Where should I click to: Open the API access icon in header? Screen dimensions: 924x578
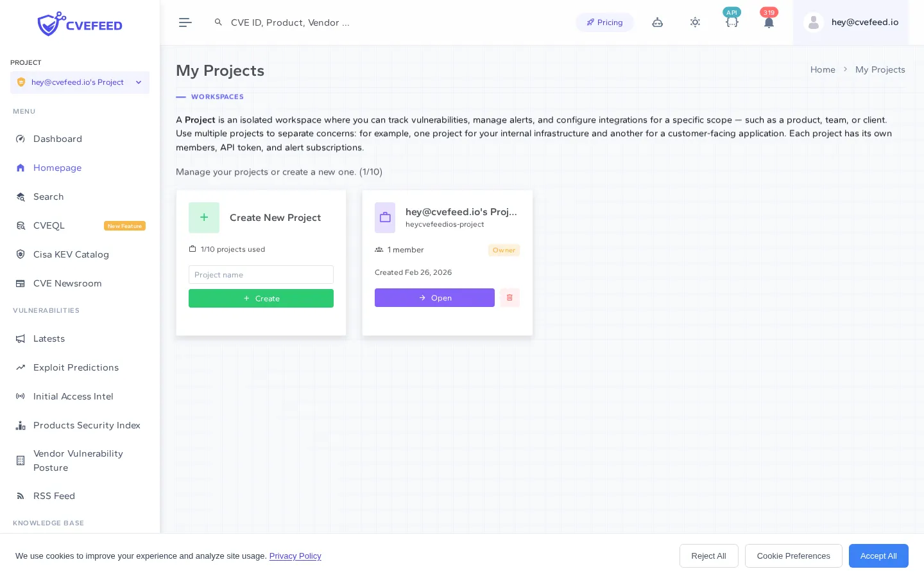[x=732, y=22]
